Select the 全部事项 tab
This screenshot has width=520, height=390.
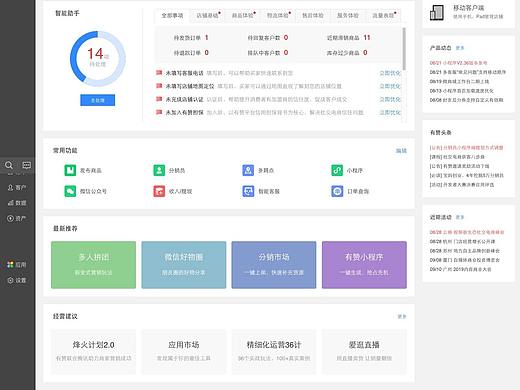tap(172, 15)
